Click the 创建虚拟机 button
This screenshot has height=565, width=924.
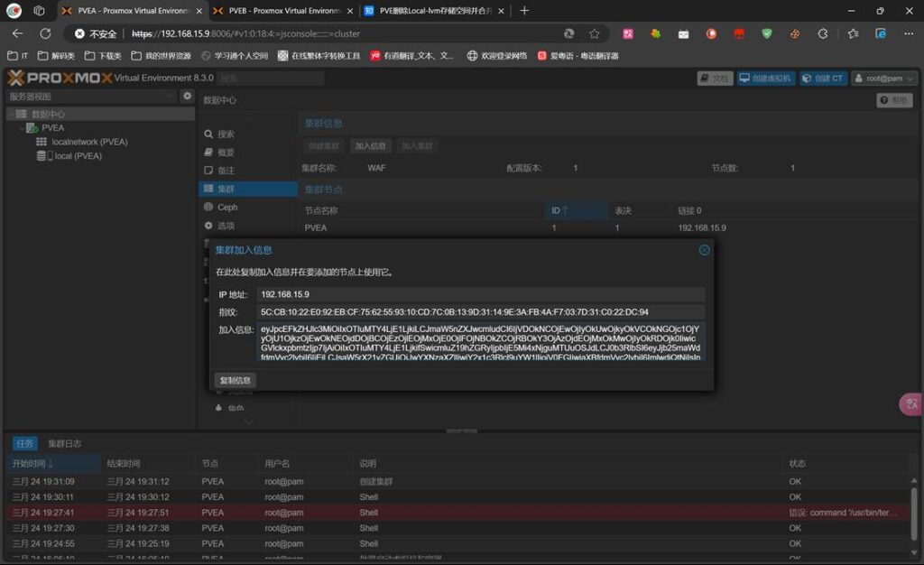click(x=765, y=79)
